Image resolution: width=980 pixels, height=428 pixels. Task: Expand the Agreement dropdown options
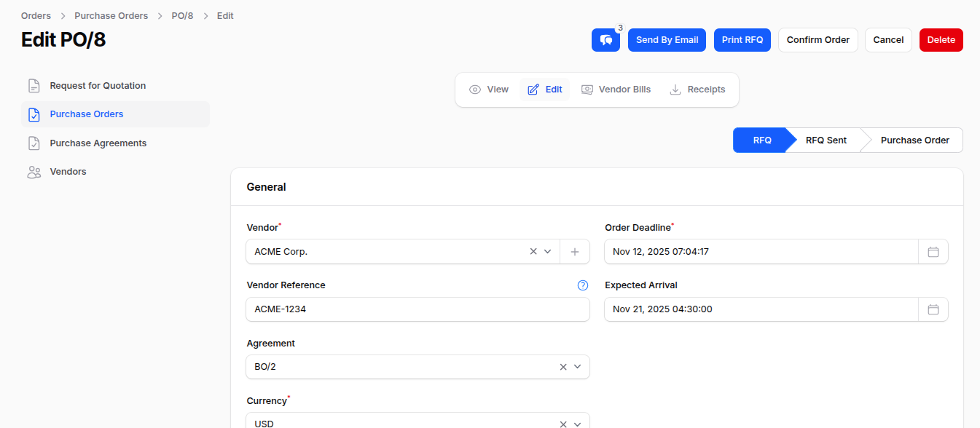point(578,367)
